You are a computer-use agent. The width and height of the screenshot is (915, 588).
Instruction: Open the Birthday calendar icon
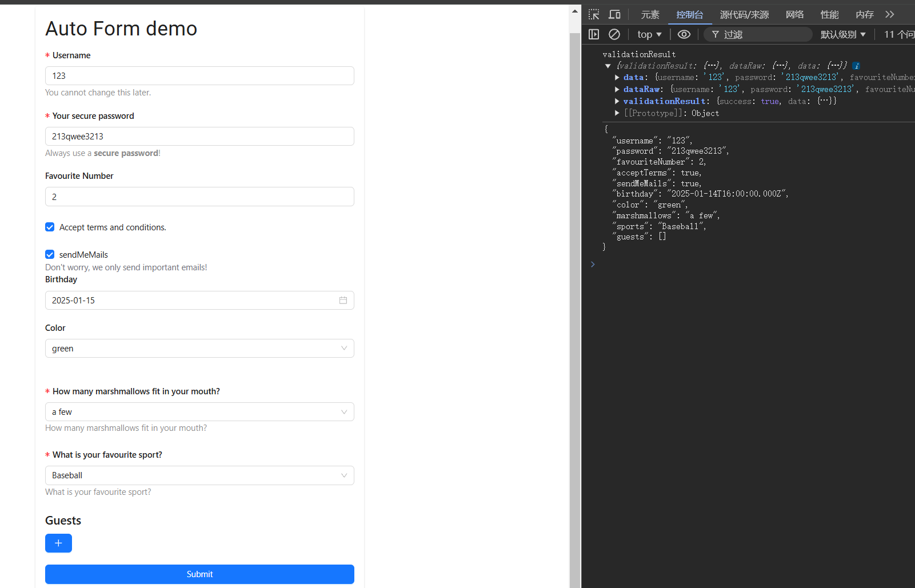coord(343,300)
